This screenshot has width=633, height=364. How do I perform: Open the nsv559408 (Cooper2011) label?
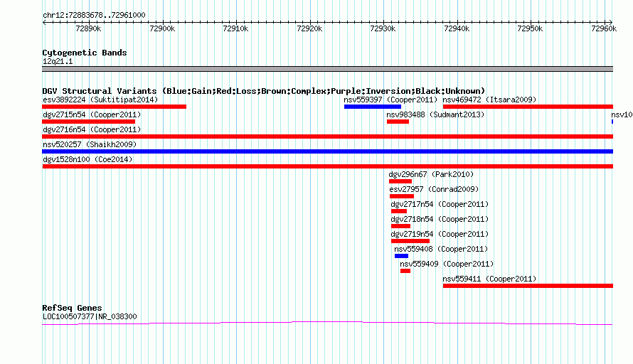441,249
